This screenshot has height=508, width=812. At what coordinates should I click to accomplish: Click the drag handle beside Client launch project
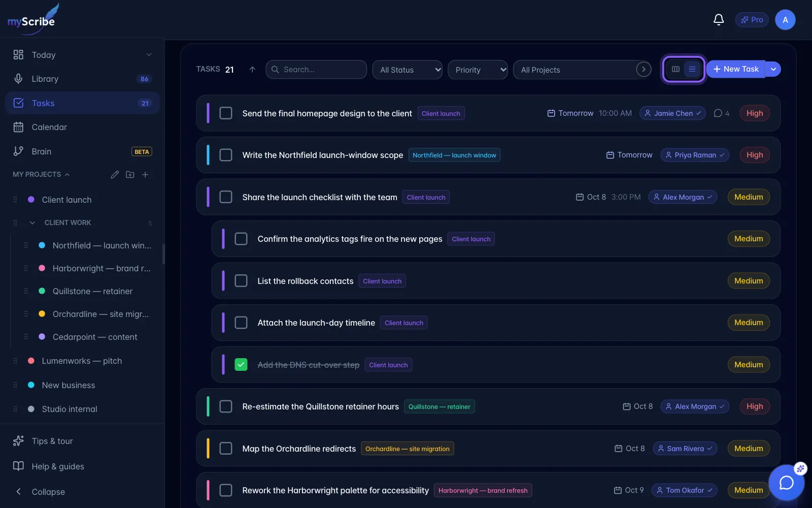click(x=15, y=200)
